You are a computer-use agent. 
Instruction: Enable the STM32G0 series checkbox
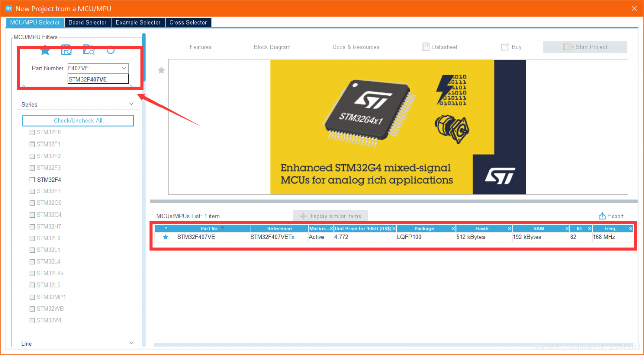[x=32, y=203]
